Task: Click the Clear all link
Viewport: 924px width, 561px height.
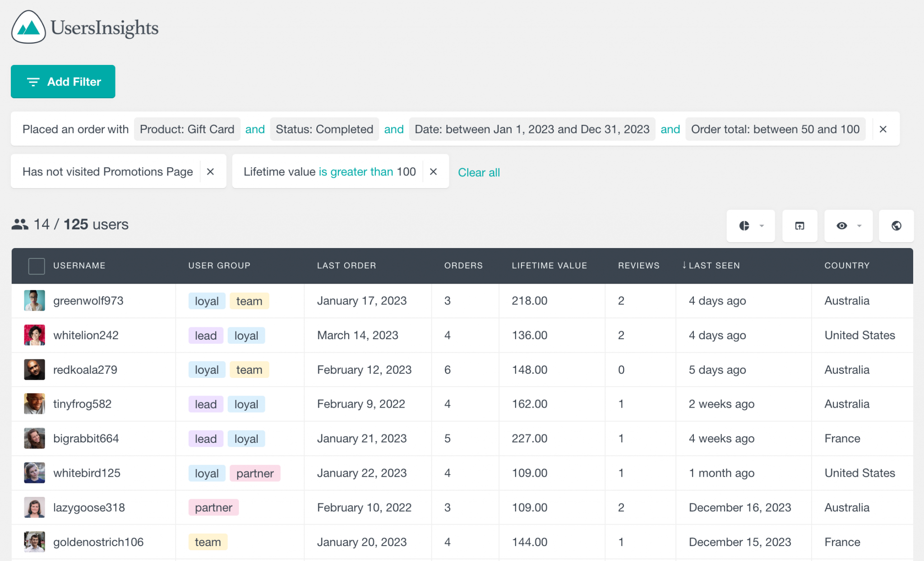Action: 479,172
